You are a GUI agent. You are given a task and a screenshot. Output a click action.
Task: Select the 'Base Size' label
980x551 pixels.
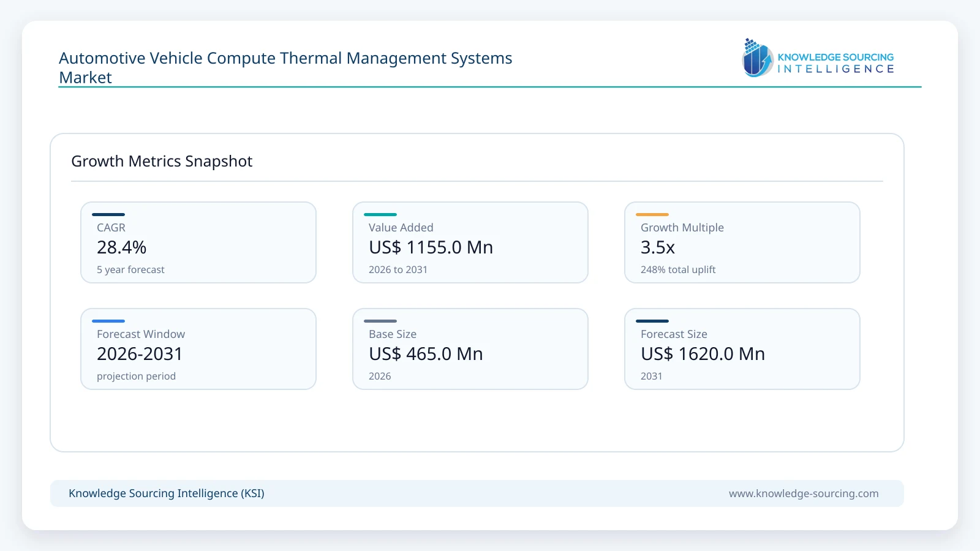point(393,334)
